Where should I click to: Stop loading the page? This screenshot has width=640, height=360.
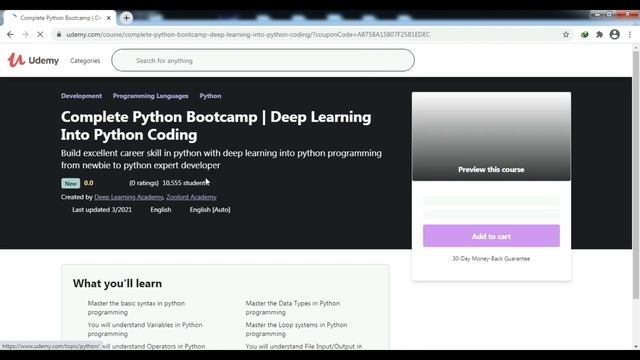pyautogui.click(x=40, y=35)
